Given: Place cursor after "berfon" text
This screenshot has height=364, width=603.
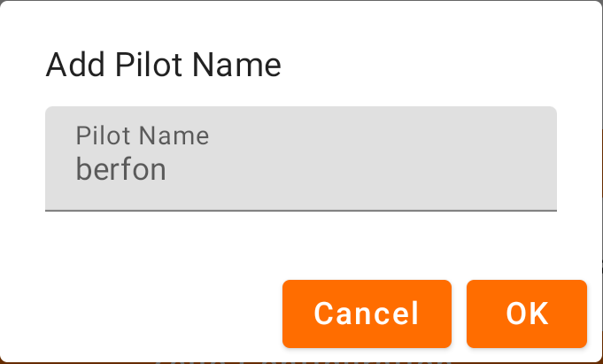Looking at the screenshot, I should tap(168, 169).
